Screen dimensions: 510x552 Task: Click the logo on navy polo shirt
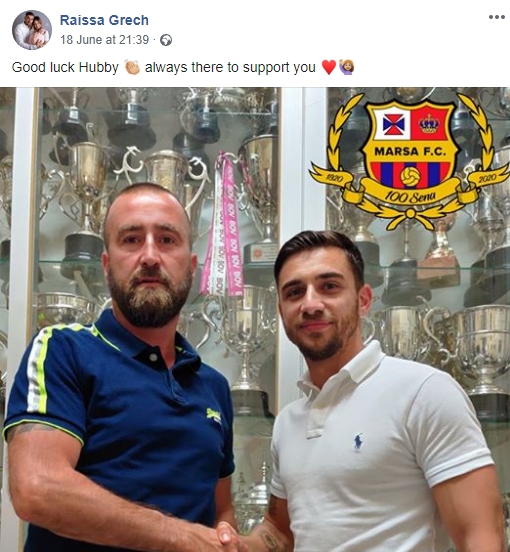click(x=214, y=414)
